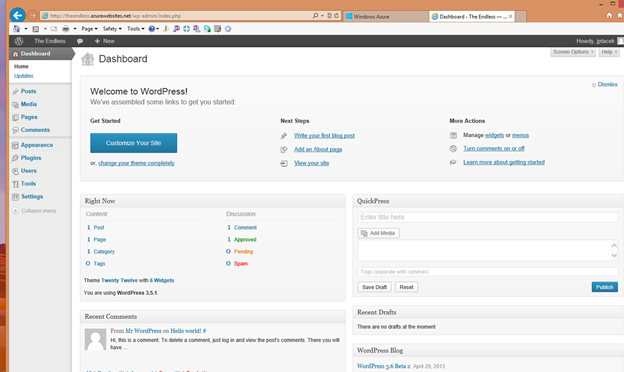The image size is (624, 372).
Task: Click the IE home icon at top right
Action: pos(609,15)
